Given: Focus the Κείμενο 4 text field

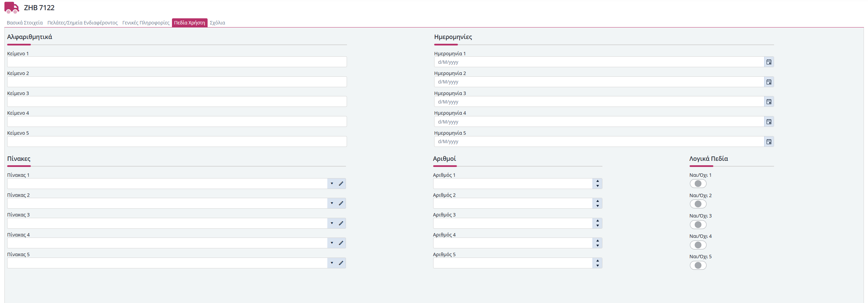Looking at the screenshot, I should 177,121.
